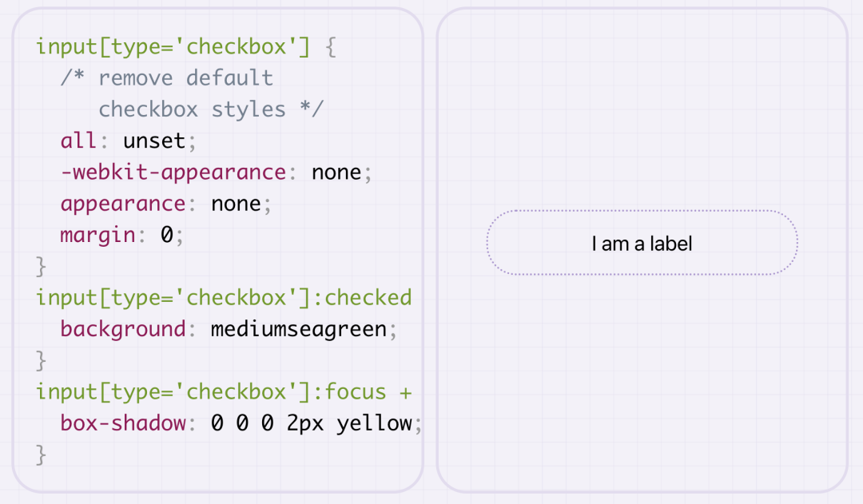863x504 pixels.
Task: Click the ':checked' pseudo-class selector
Action: 362,298
